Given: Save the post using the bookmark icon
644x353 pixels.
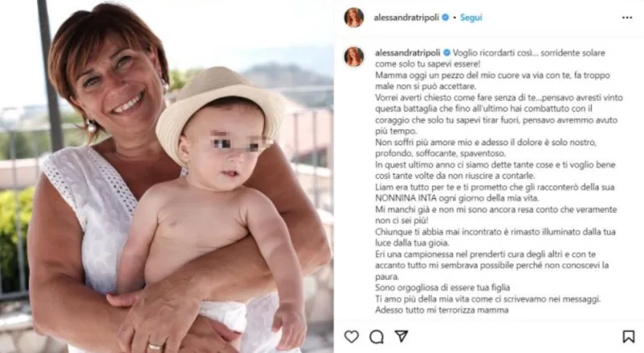Looking at the screenshot, I should (x=629, y=337).
